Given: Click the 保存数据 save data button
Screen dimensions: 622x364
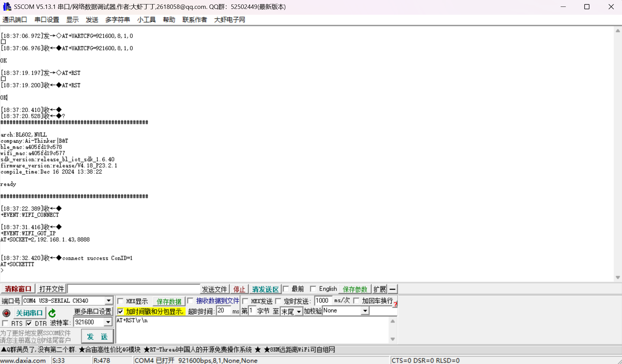Looking at the screenshot, I should click(x=169, y=302).
